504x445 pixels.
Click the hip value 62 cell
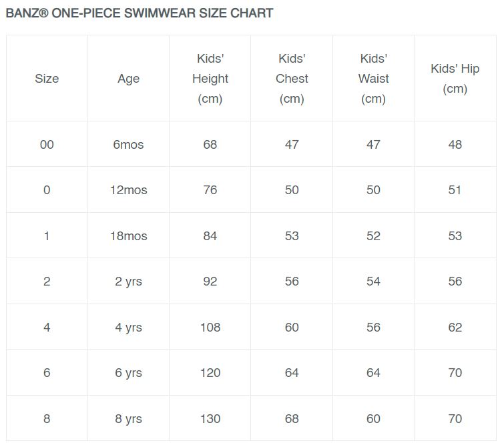click(x=455, y=328)
